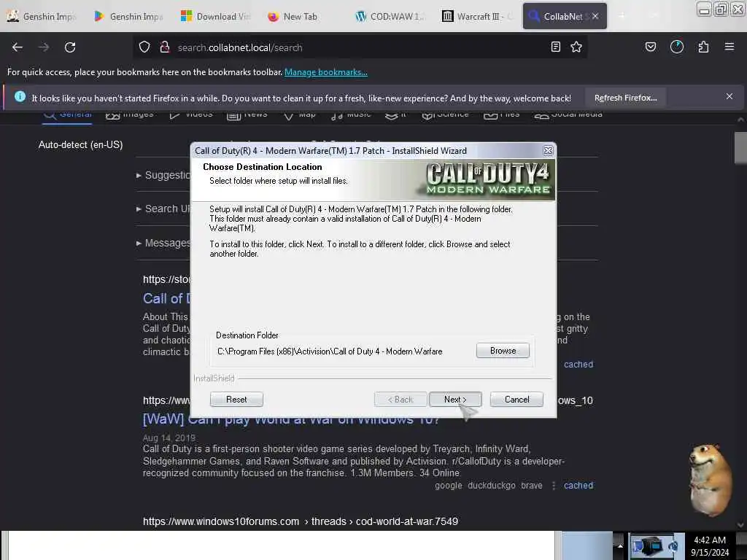This screenshot has height=560, width=747.
Task: Open the Firefox hamburger menu
Action: 729,47
